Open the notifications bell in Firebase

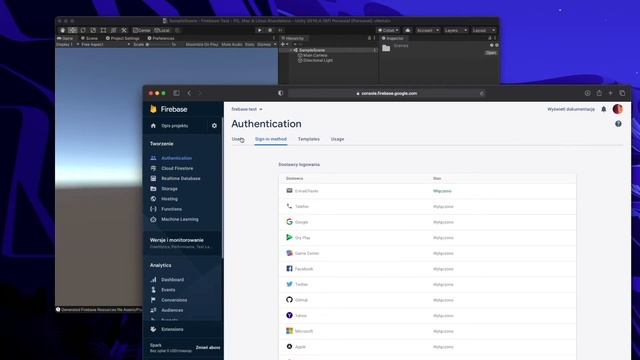tap(604, 109)
